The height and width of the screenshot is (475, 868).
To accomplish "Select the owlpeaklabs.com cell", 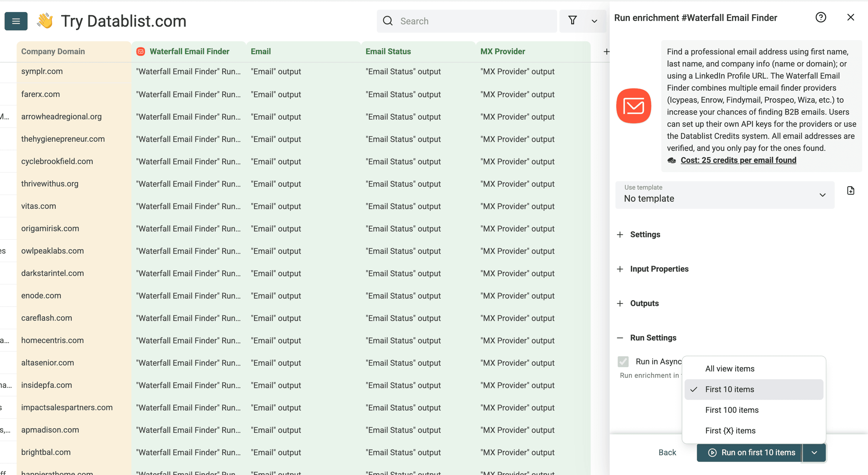I will (x=74, y=251).
